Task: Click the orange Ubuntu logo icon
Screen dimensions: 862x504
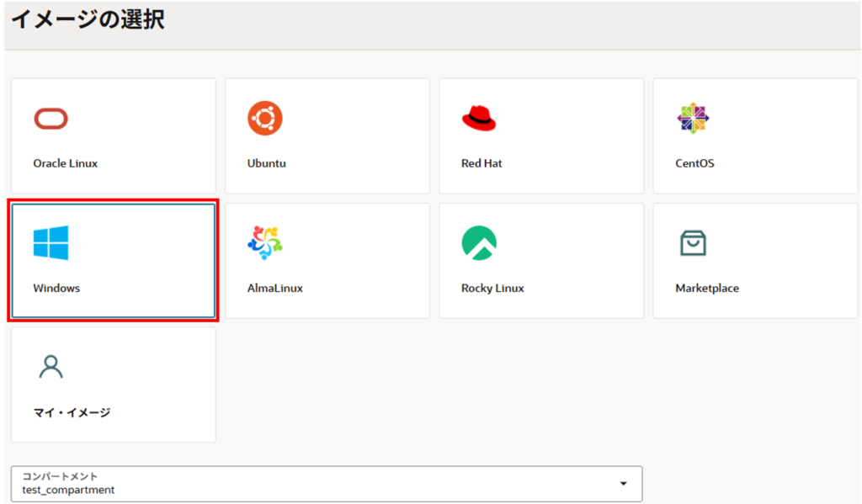Action: (x=264, y=119)
